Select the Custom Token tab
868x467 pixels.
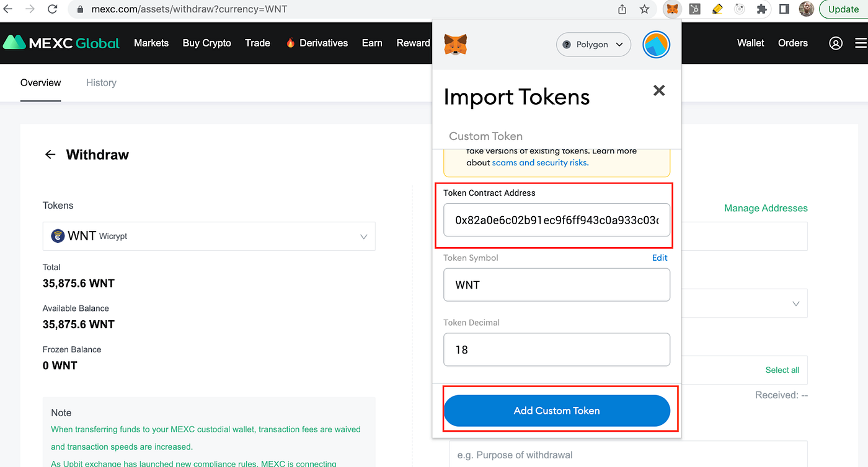pyautogui.click(x=485, y=136)
